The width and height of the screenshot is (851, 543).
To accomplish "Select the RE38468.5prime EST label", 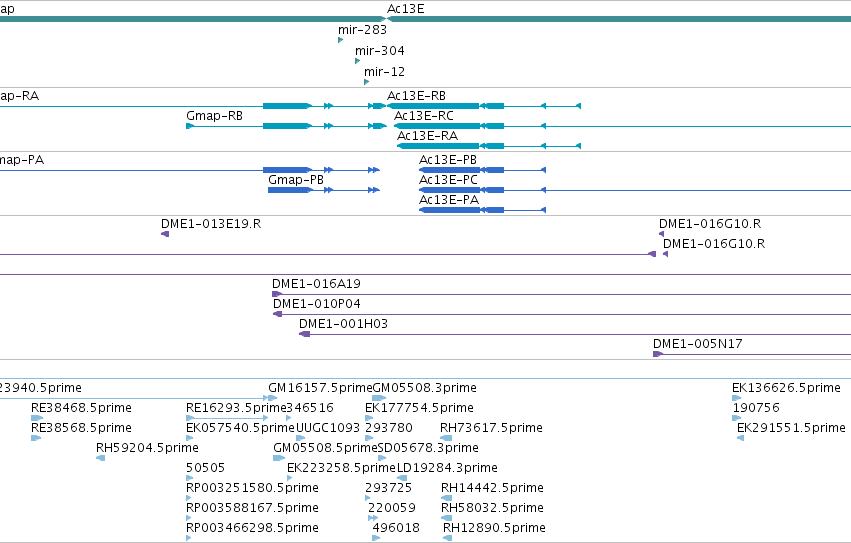I will click(x=81, y=408).
